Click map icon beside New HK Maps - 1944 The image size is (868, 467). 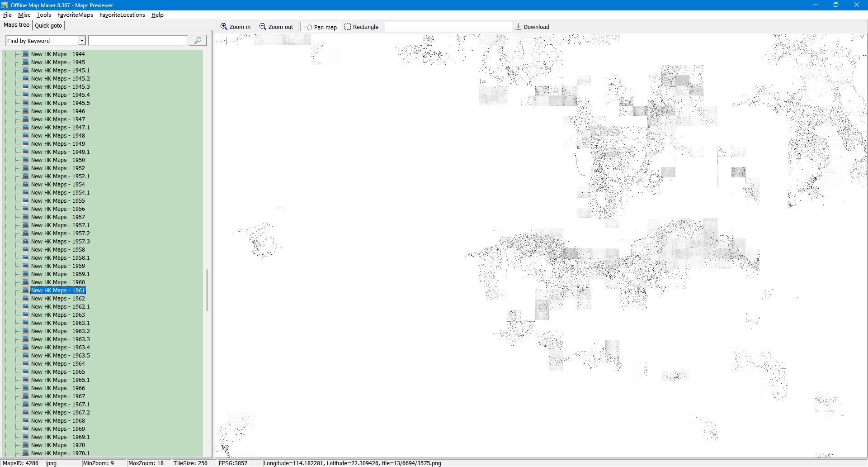click(x=25, y=54)
